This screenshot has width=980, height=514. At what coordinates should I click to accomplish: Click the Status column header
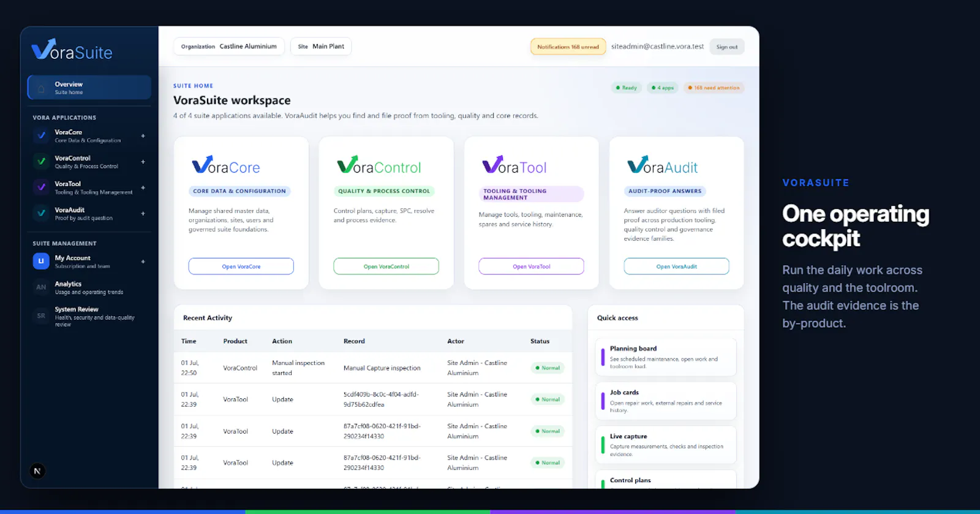coord(540,341)
